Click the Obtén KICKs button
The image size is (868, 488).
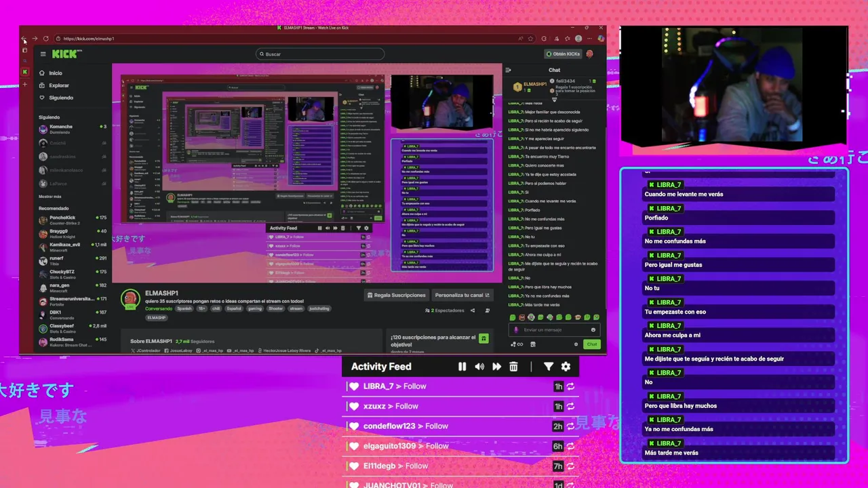pos(563,54)
